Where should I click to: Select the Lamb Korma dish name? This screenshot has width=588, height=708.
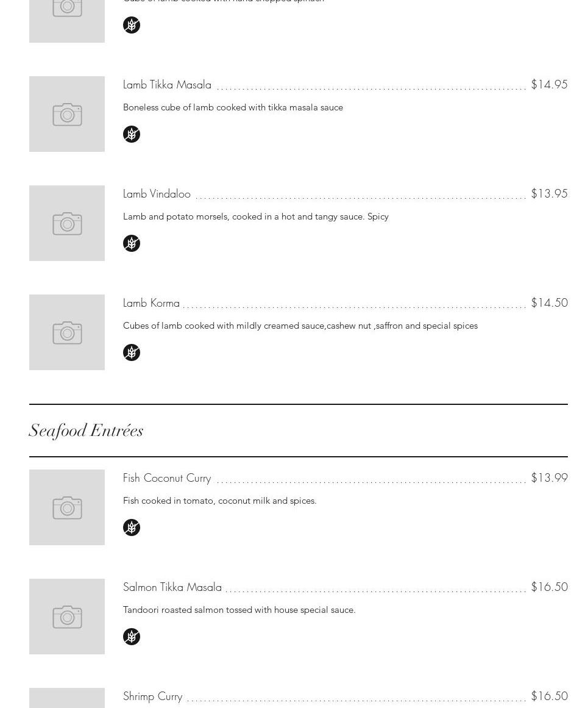(151, 303)
